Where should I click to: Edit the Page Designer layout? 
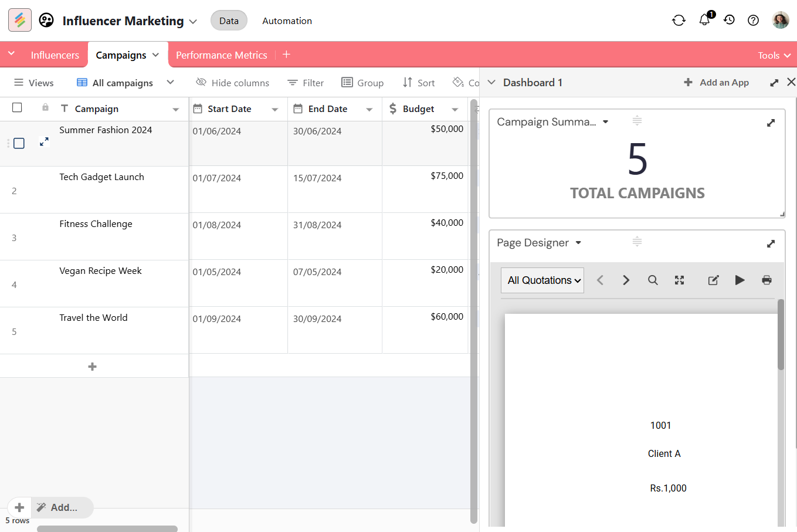713,280
